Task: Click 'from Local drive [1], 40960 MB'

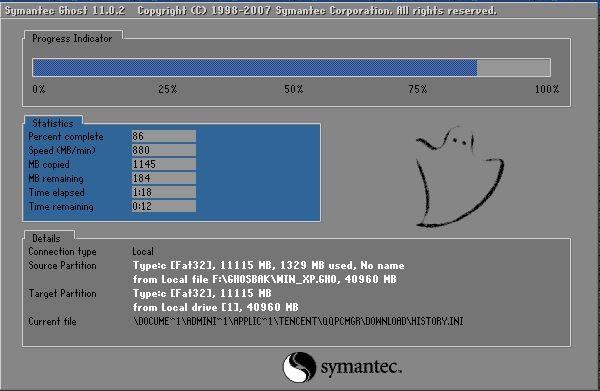Action: pyautogui.click(x=215, y=307)
